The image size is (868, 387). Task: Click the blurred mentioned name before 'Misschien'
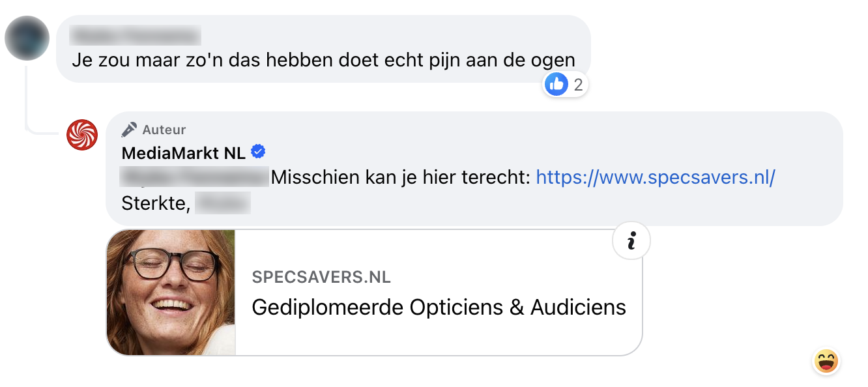[195, 177]
